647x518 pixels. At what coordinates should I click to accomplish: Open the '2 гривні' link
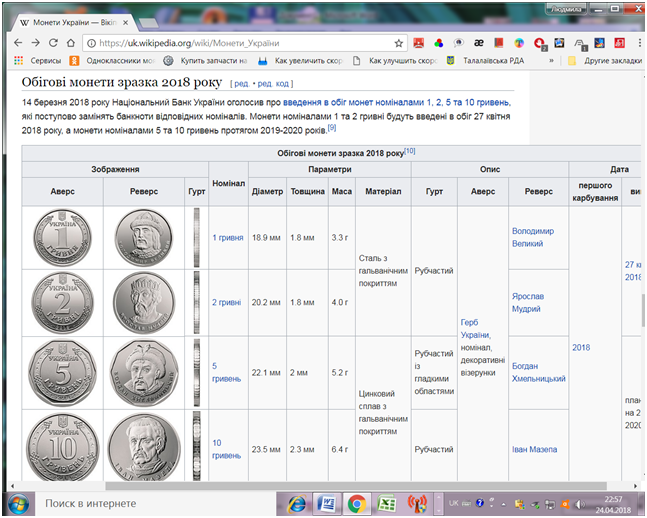click(x=227, y=303)
